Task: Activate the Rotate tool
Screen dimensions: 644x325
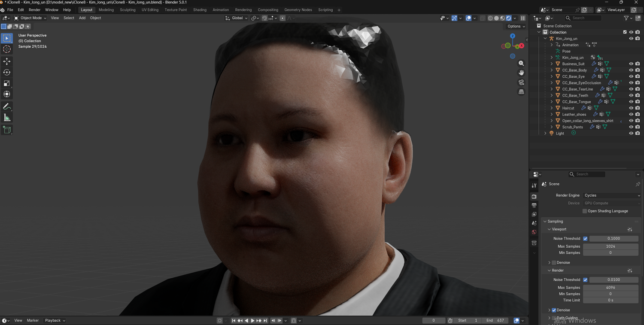Action: point(7,72)
